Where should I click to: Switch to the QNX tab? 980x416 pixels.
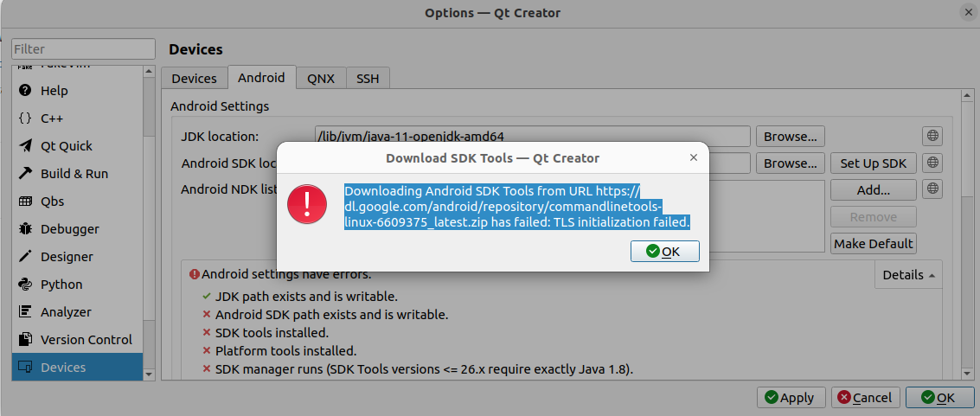coord(321,79)
